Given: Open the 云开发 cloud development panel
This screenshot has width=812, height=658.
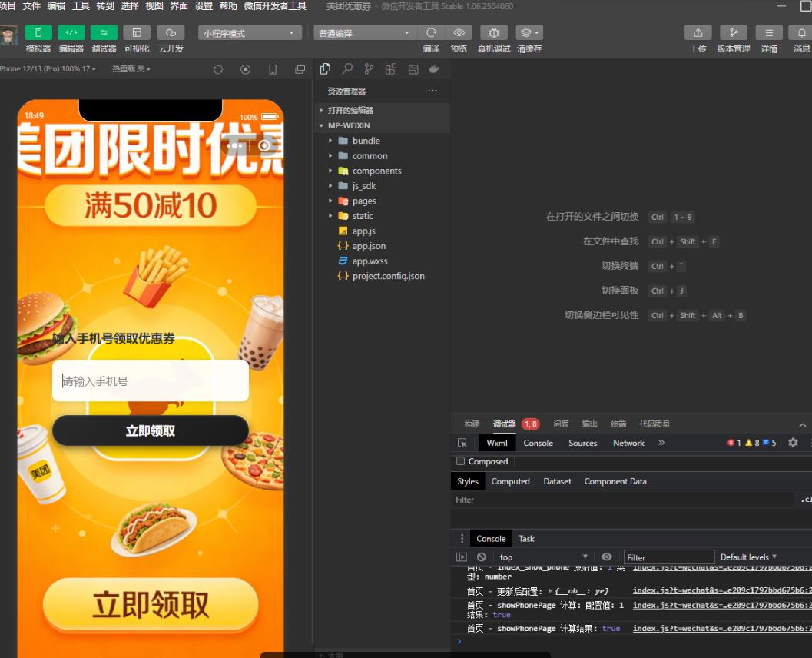Looking at the screenshot, I should [x=171, y=33].
